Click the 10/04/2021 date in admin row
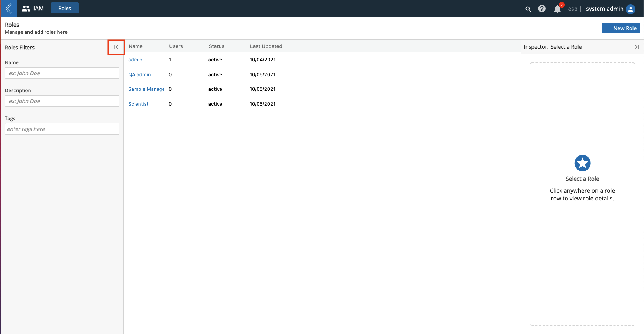Viewport: 644px width, 334px height. pos(263,60)
